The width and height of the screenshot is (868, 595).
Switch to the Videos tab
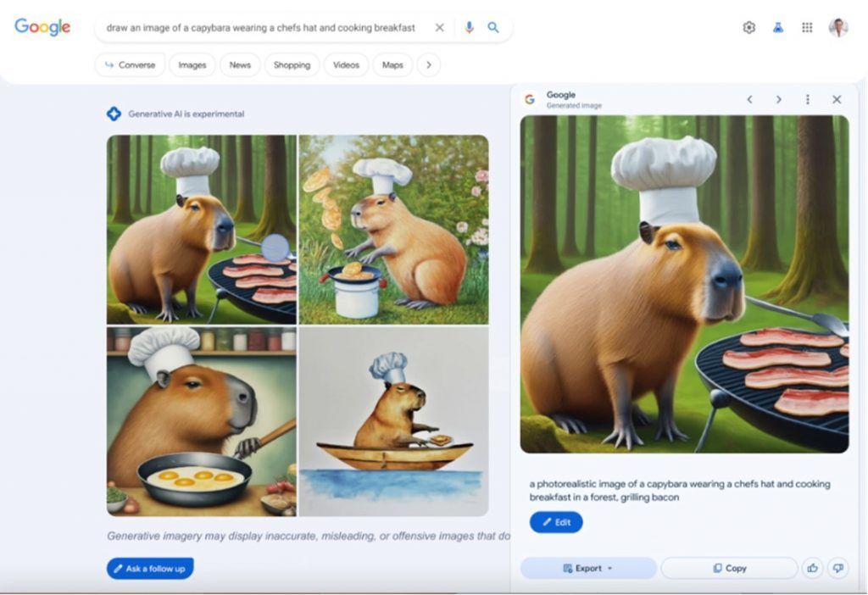pyautogui.click(x=346, y=64)
